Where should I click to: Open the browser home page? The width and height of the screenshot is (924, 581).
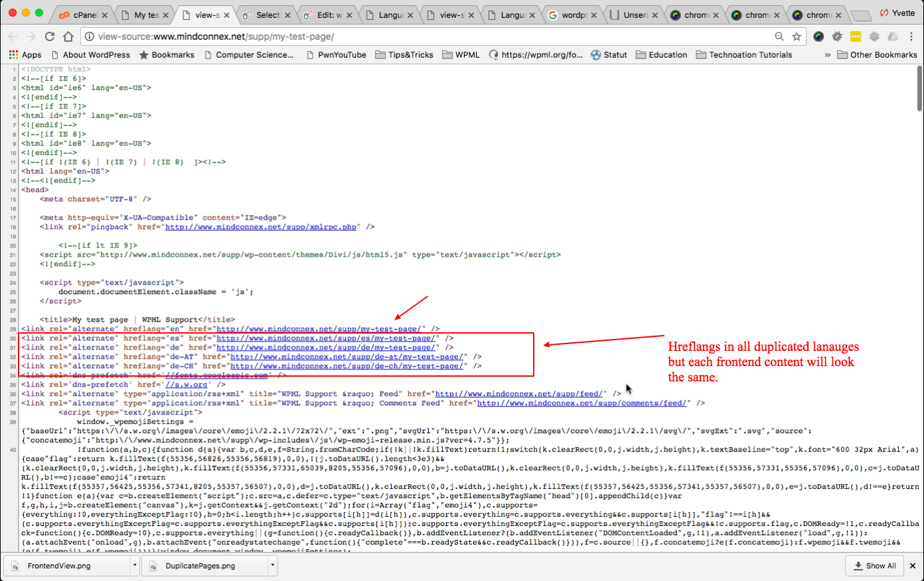[x=68, y=36]
